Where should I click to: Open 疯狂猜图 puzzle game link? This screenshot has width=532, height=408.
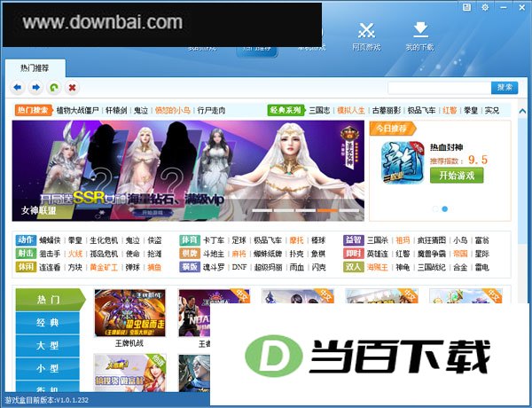(432, 240)
